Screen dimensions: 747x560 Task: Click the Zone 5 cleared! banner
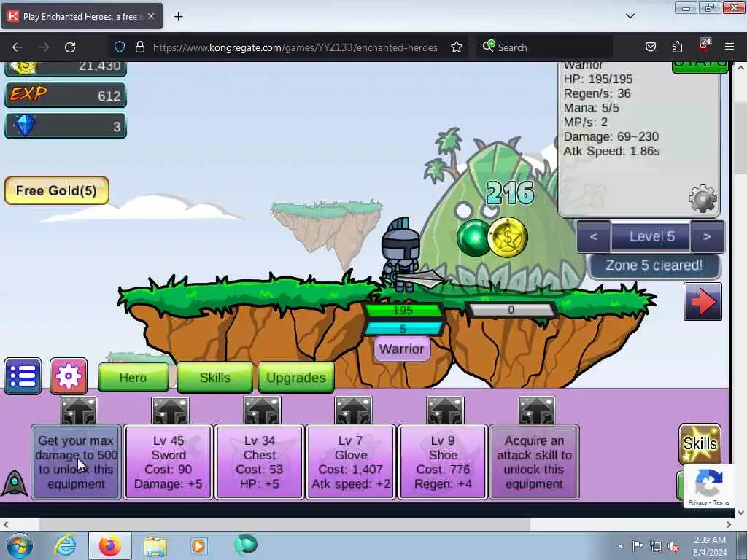654,265
